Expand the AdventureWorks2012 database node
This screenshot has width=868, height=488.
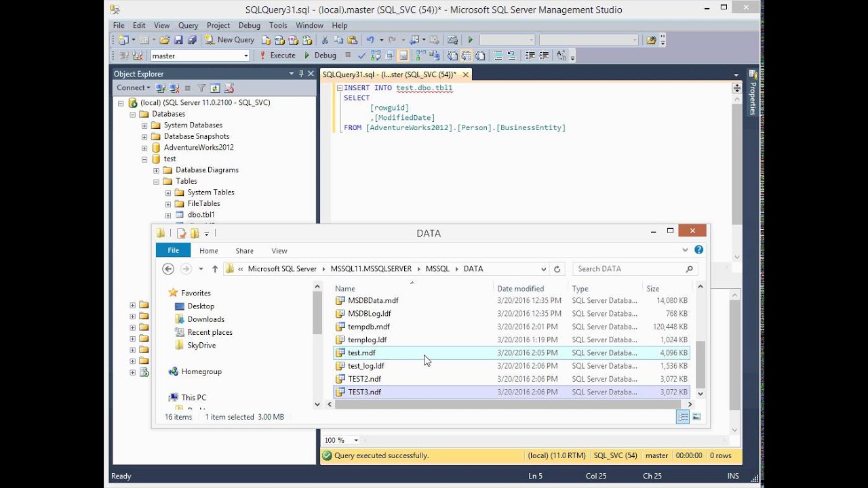(x=144, y=148)
